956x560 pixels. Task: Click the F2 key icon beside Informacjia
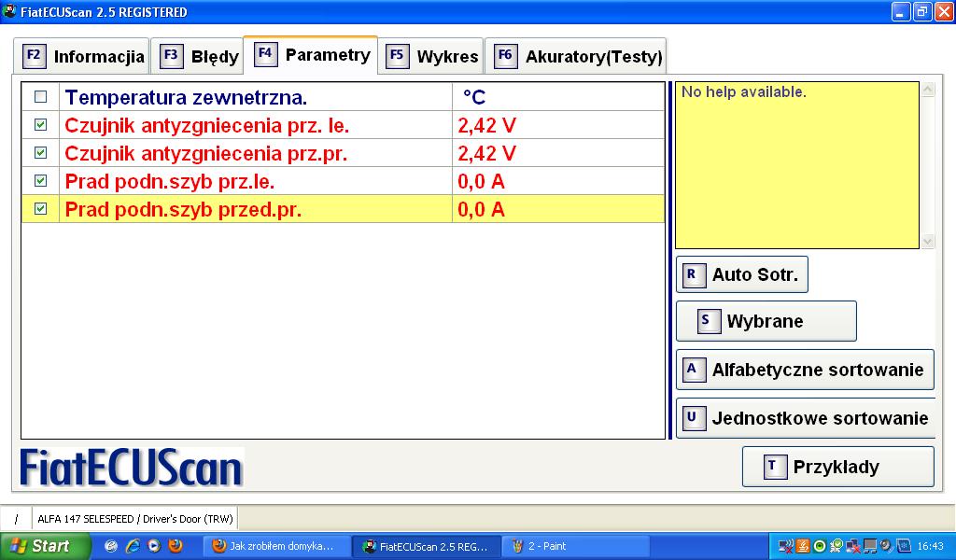(34, 56)
